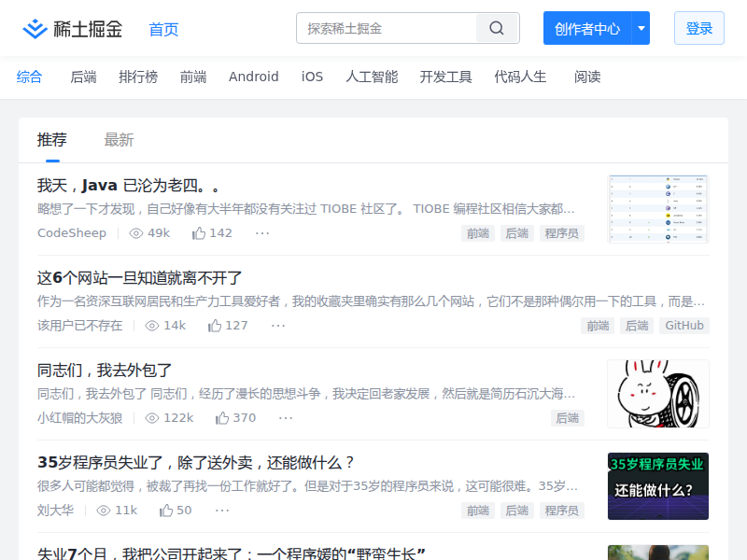Viewport: 747px width, 560px height.
Task: Click the GitHub tag
Action: click(684, 326)
